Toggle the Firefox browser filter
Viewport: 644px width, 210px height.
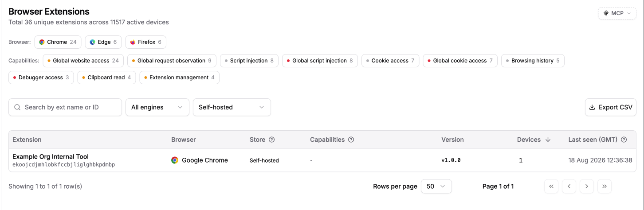tap(146, 42)
